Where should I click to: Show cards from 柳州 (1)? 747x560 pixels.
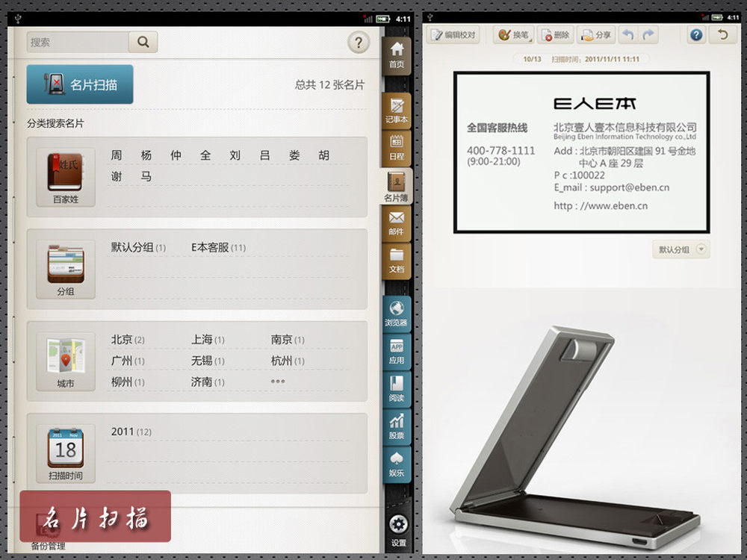click(x=128, y=382)
